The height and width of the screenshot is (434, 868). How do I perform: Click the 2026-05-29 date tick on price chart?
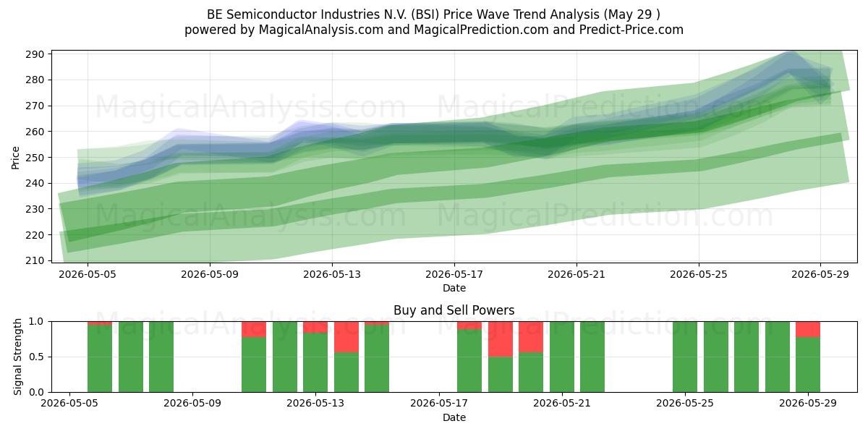(x=820, y=274)
